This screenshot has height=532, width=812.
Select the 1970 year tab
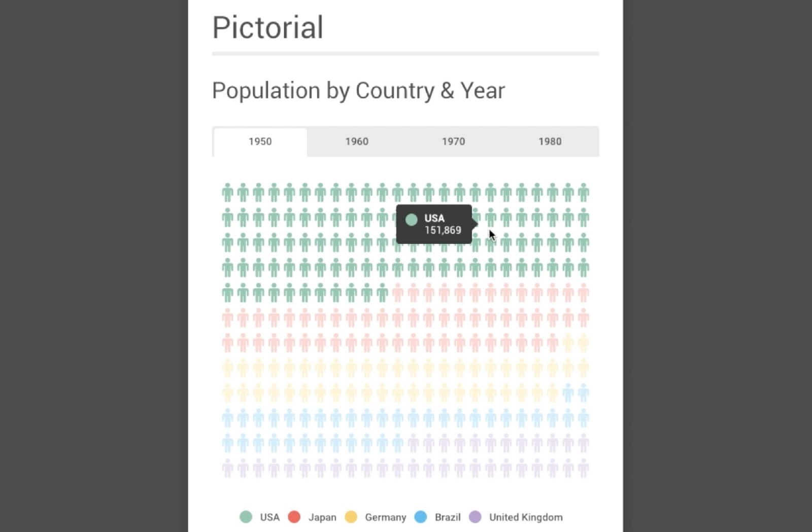pos(453,141)
